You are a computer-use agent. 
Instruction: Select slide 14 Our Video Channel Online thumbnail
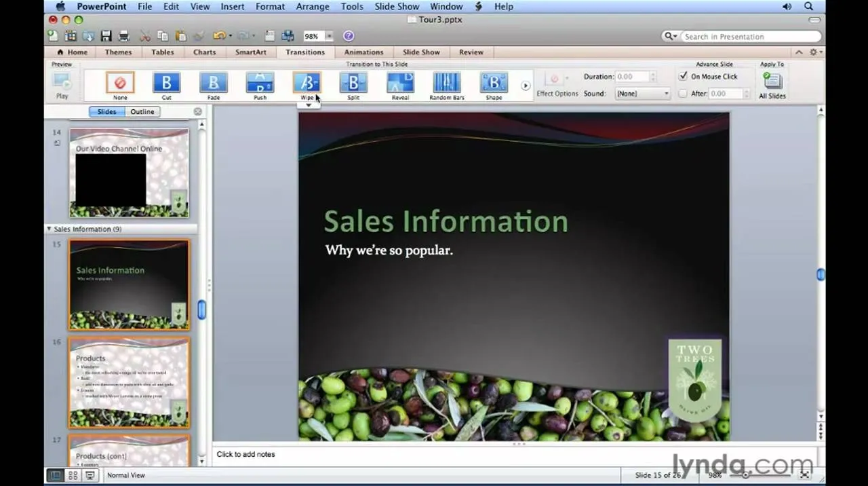129,173
